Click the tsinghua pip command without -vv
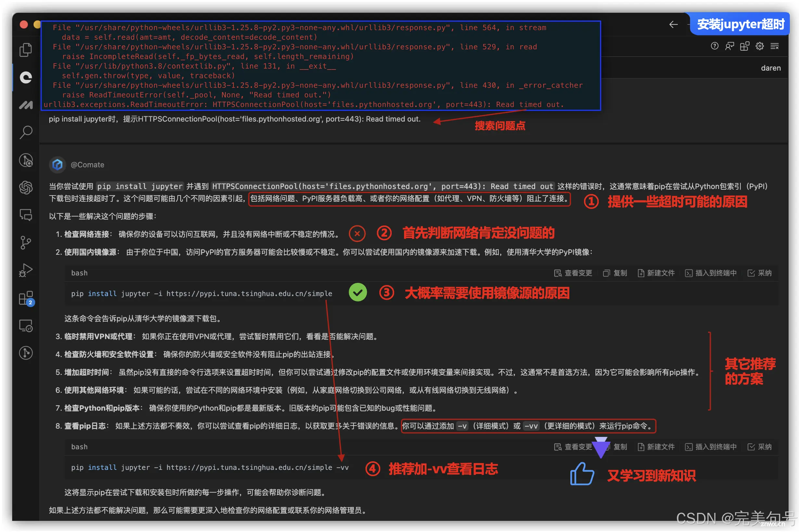This screenshot has height=532, width=799. coord(201,294)
